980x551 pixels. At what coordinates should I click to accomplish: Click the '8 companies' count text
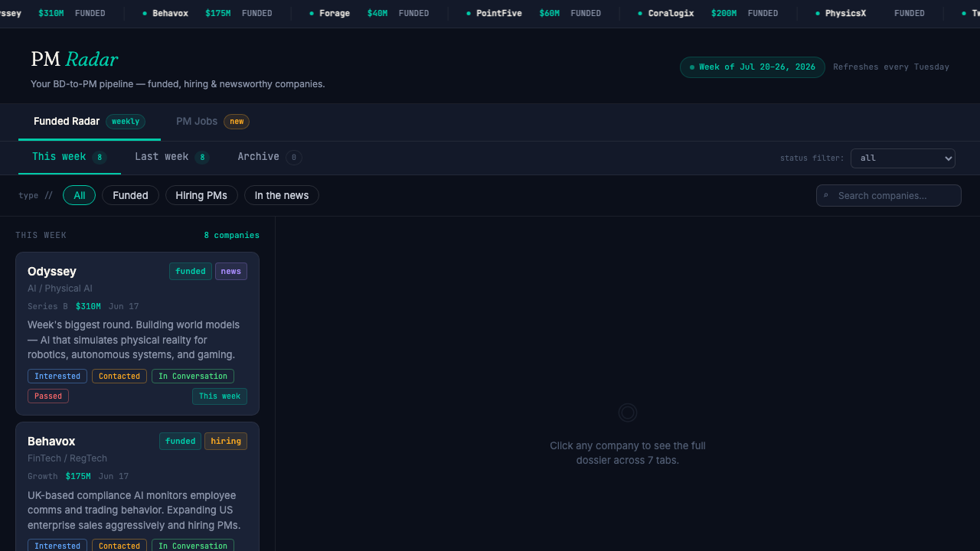click(x=231, y=236)
